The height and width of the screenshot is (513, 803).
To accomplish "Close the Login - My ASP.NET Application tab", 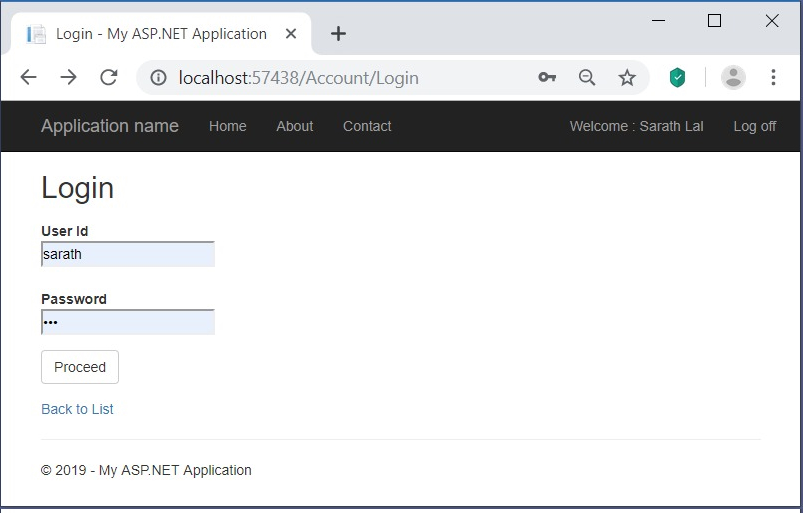I will [x=291, y=34].
